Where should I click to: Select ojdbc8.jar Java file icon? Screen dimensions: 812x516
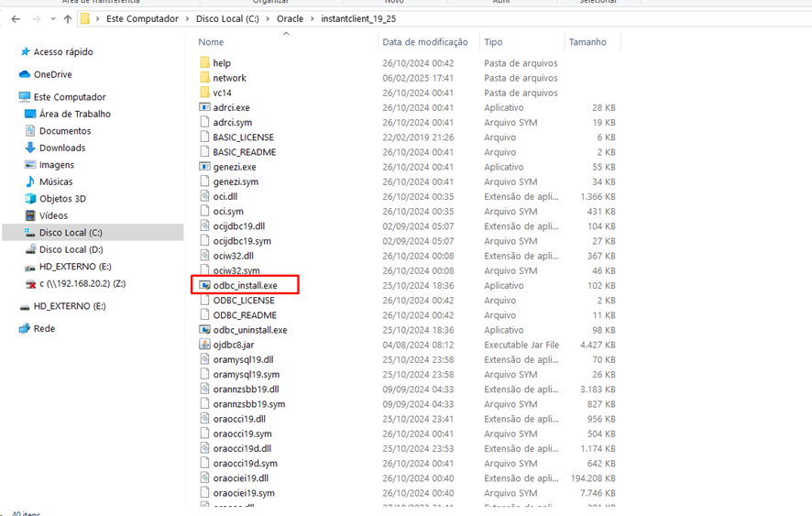pos(204,345)
